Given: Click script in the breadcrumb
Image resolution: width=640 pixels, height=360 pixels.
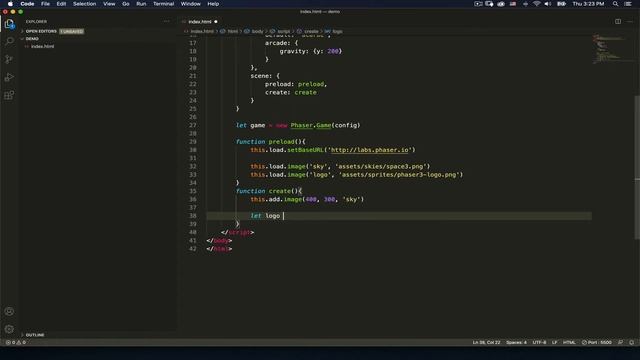Looking at the screenshot, I should pos(284,31).
